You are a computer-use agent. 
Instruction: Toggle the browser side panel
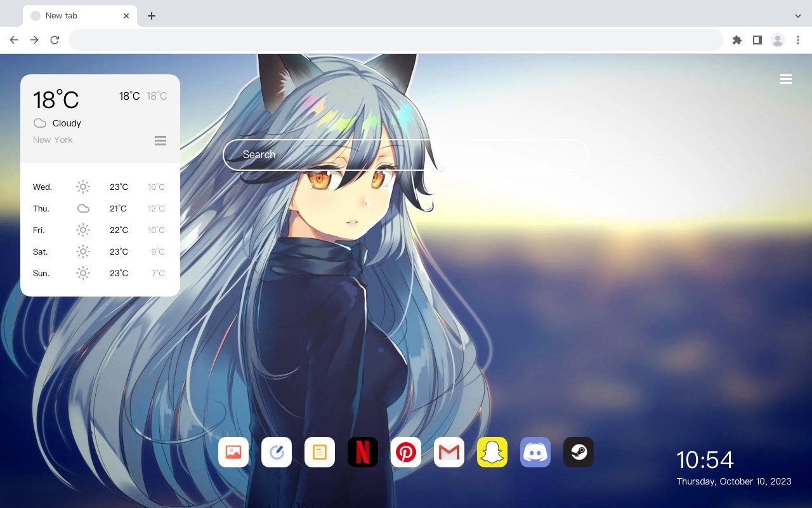pyautogui.click(x=757, y=40)
